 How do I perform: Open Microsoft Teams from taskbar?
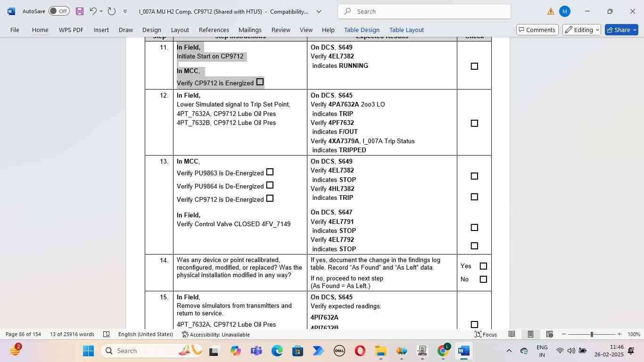tap(256, 351)
